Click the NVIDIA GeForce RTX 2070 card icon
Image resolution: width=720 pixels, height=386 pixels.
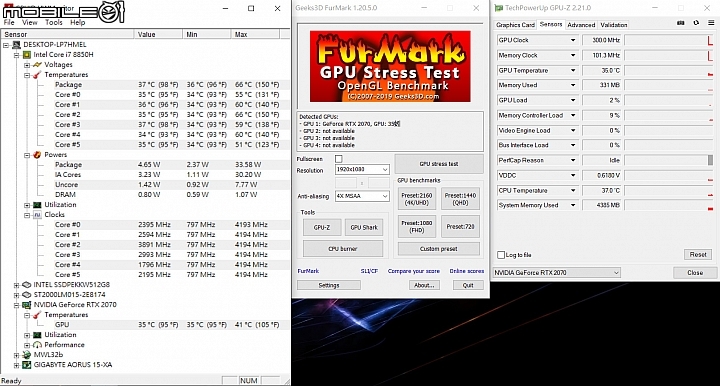(27, 305)
